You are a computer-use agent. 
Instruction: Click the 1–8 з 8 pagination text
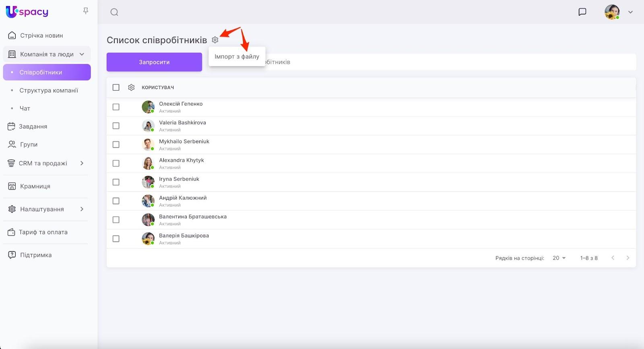[x=589, y=258]
